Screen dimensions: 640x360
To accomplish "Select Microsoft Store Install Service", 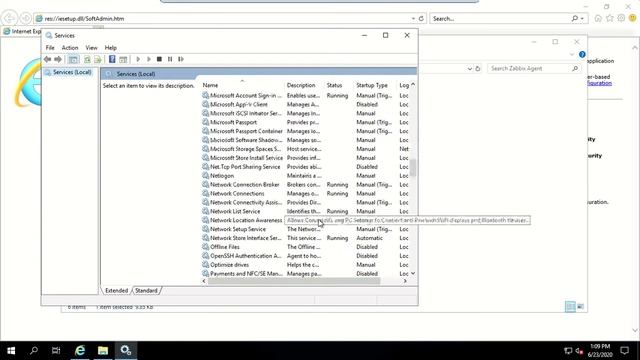I will 305,158.
